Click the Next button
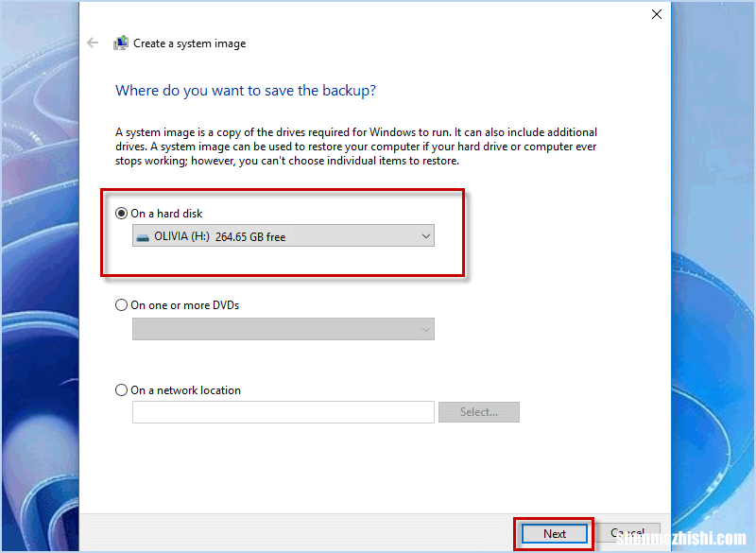Screen dimensions: 756x553 (x=554, y=532)
